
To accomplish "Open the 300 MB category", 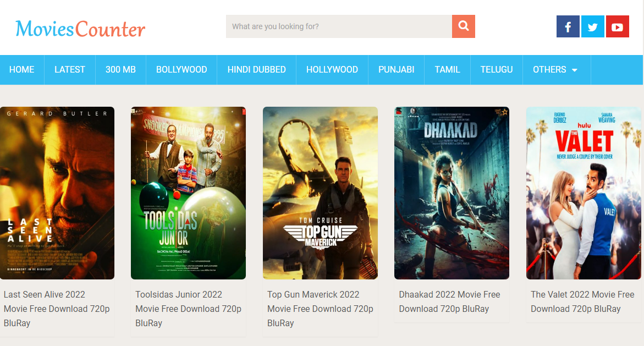I will (x=121, y=70).
